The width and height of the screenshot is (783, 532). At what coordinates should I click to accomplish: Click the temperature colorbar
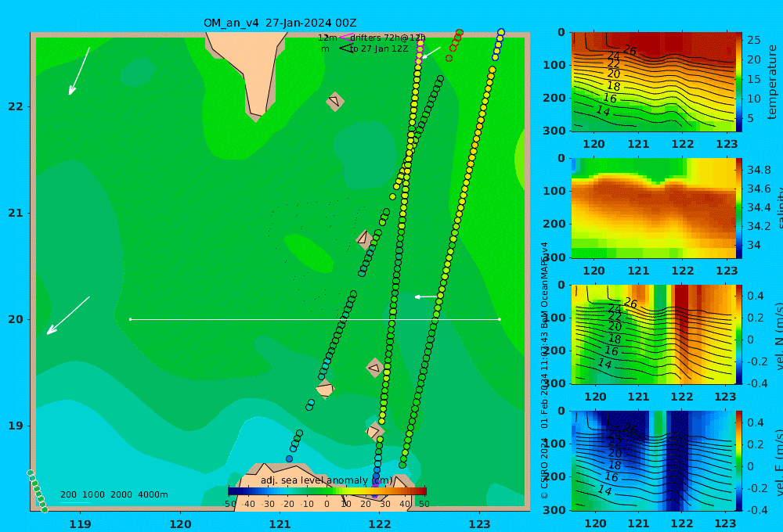tap(739, 82)
